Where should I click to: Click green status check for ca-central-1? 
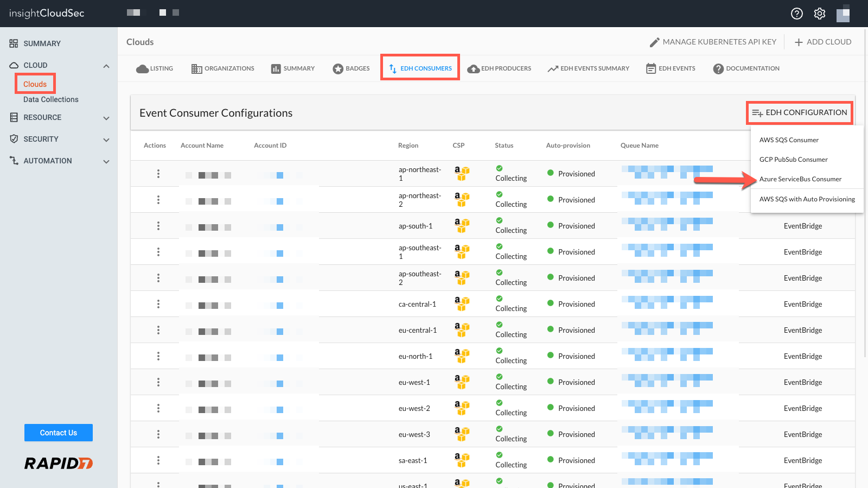(x=499, y=299)
